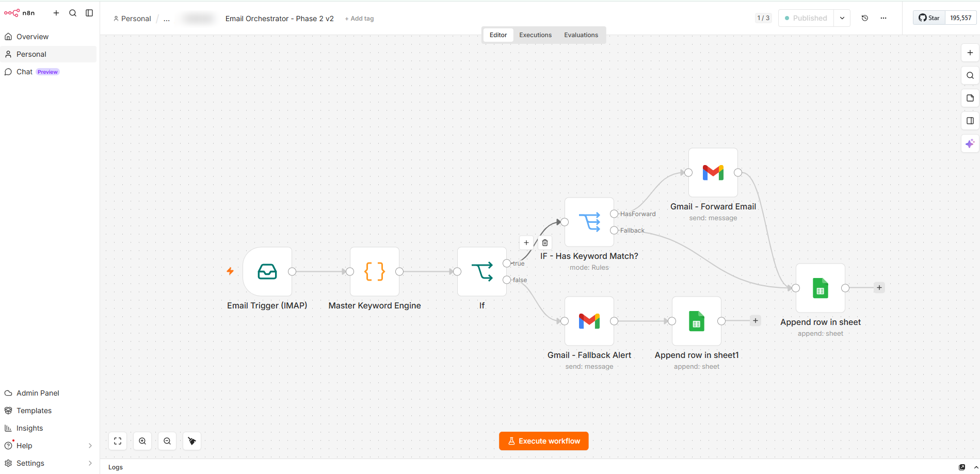Delete the true connection with trash icon

545,242
